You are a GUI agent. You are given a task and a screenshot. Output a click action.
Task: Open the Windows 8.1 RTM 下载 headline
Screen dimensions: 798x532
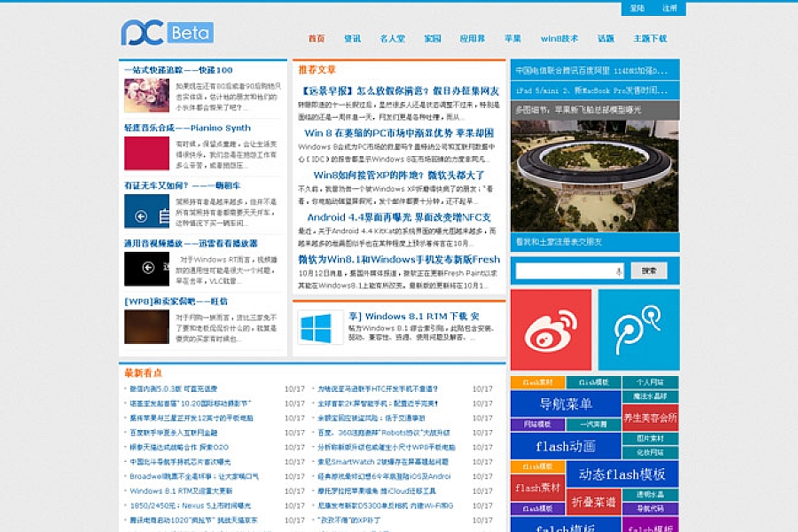tap(413, 317)
